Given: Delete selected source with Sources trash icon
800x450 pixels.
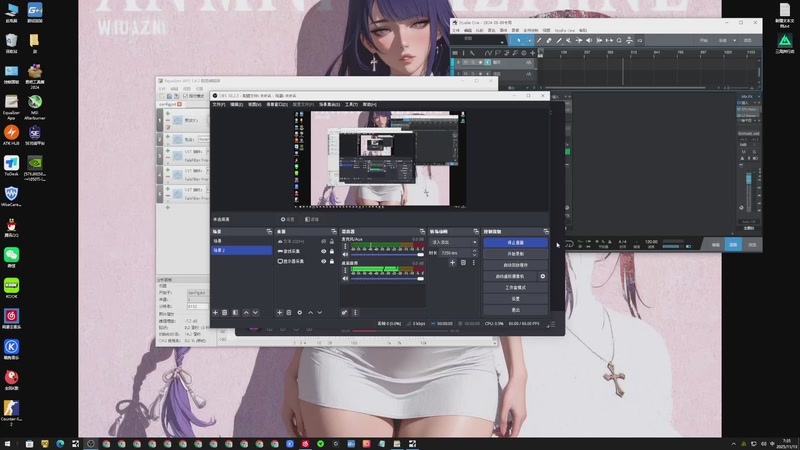Looking at the screenshot, I should (289, 312).
